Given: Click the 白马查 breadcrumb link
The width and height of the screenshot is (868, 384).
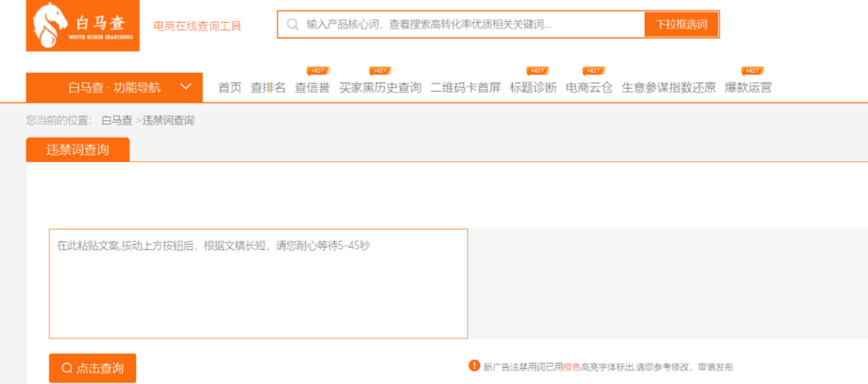Looking at the screenshot, I should click(x=117, y=120).
